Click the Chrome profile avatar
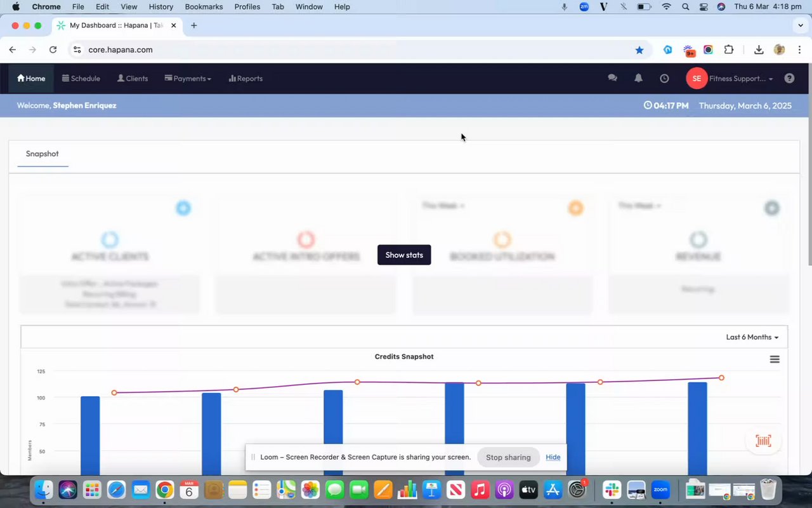The height and width of the screenshot is (508, 812). [780, 50]
